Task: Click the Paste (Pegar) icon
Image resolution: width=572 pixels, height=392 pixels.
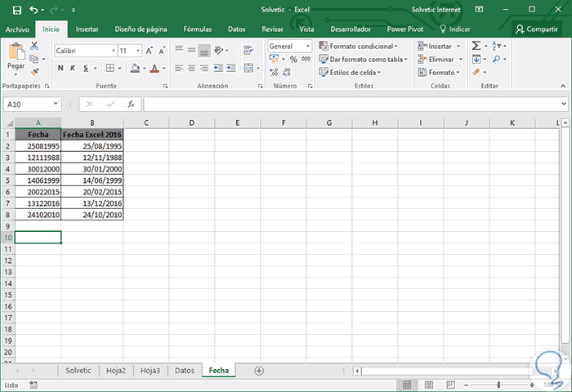Action: click(16, 51)
